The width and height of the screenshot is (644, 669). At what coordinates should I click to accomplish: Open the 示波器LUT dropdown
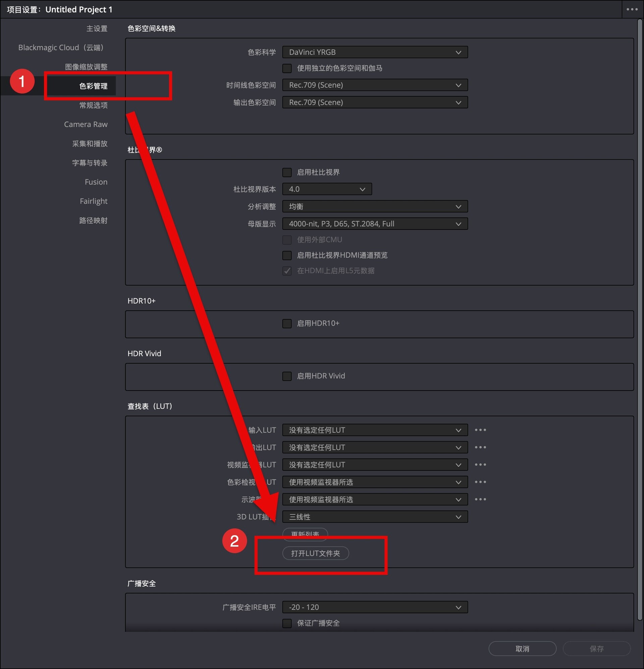pos(375,500)
